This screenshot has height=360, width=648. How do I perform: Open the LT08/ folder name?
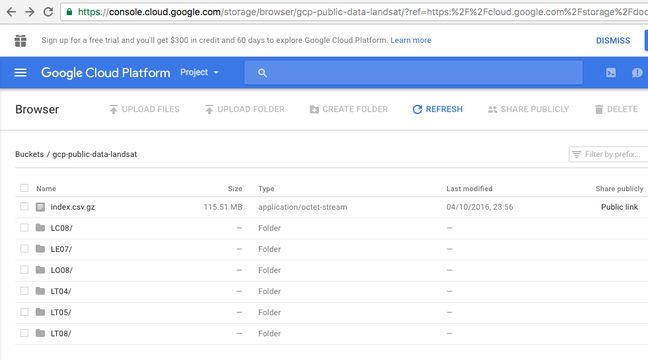click(x=61, y=334)
